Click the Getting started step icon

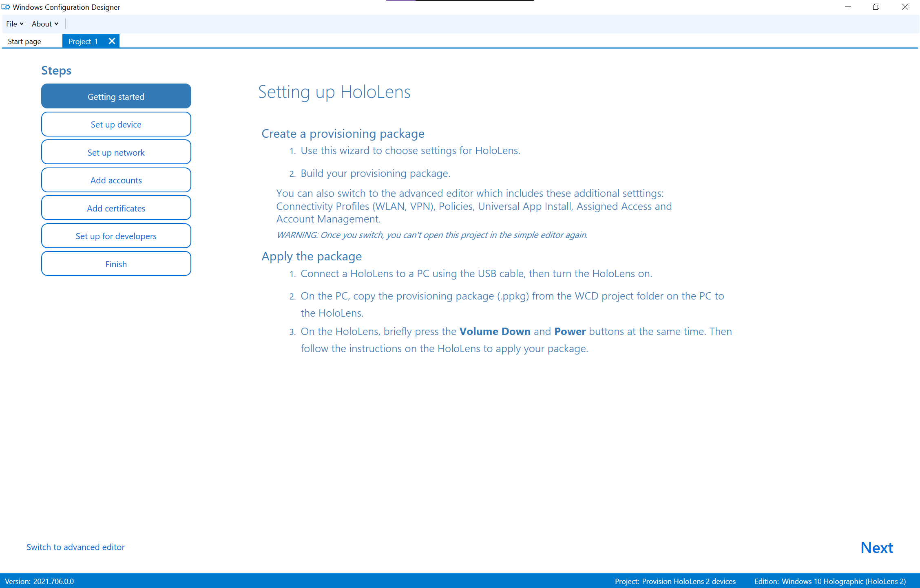[116, 96]
